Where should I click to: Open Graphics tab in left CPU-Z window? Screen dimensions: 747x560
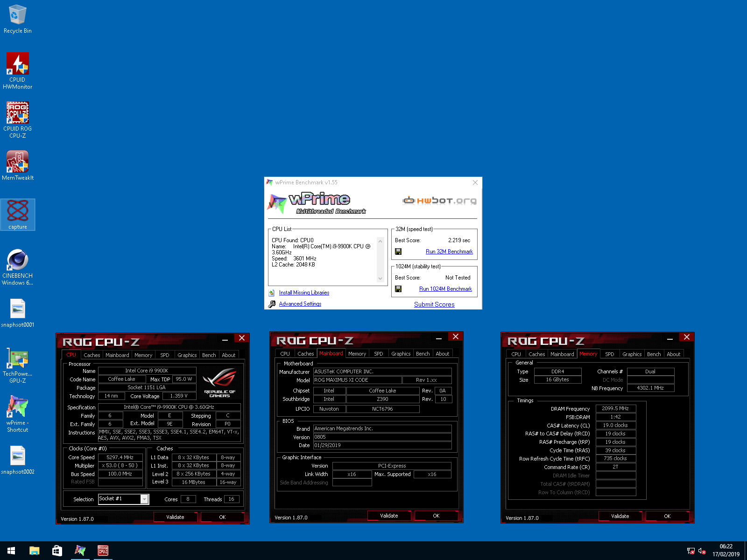pos(187,355)
